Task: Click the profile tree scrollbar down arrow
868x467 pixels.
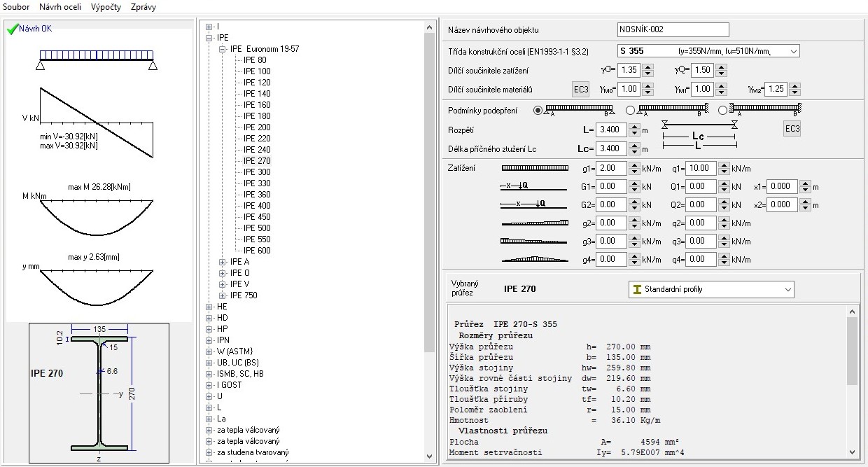Action: [430, 456]
